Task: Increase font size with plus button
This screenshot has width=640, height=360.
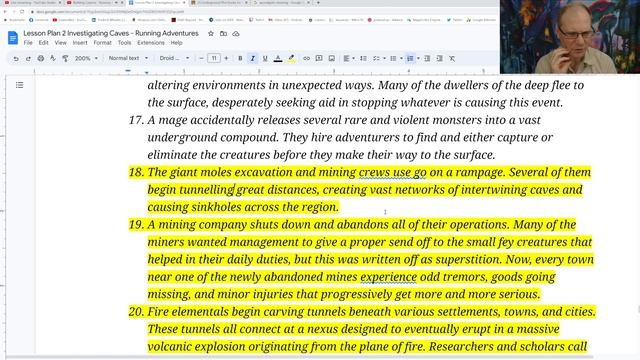Action: click(227, 58)
